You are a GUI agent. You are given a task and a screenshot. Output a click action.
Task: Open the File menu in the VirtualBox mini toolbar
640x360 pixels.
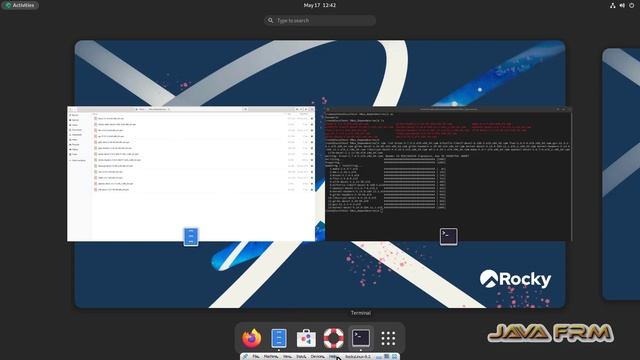[x=256, y=357]
